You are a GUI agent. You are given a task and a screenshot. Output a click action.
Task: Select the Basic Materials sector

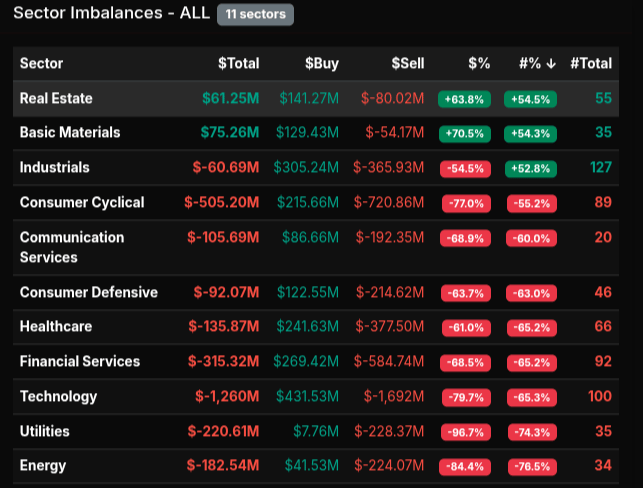(70, 132)
